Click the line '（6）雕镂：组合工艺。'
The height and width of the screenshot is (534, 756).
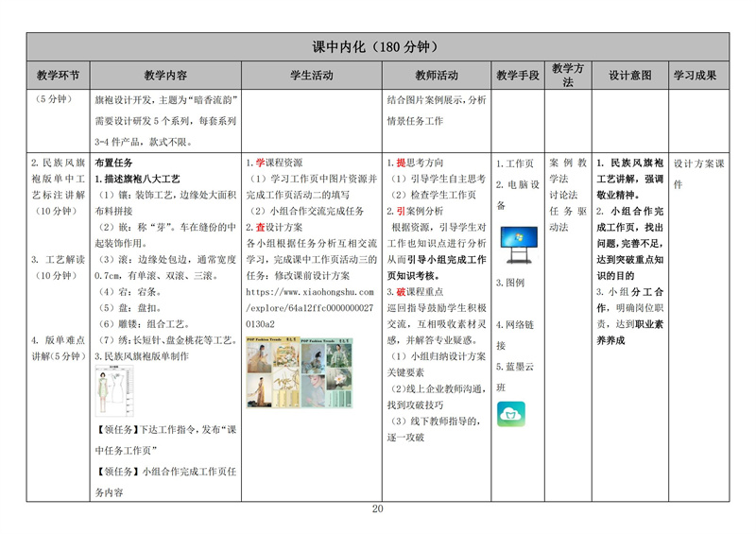click(x=145, y=324)
